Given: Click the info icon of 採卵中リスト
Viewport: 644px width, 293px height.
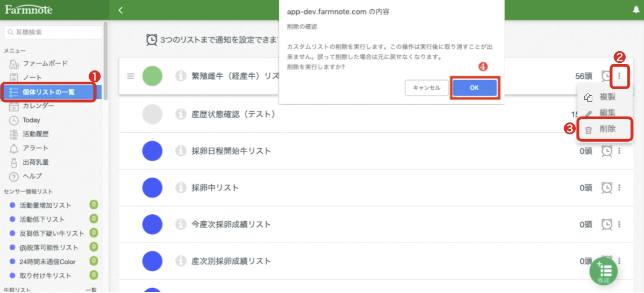Looking at the screenshot, I should (x=181, y=188).
